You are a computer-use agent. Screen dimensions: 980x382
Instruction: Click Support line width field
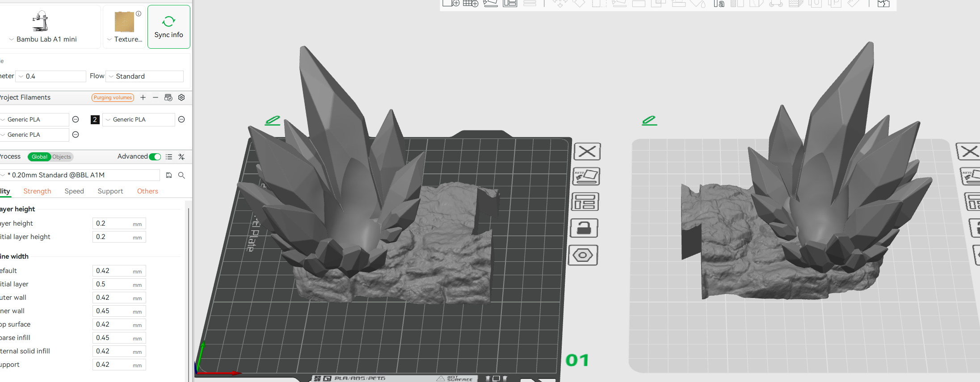click(119, 365)
